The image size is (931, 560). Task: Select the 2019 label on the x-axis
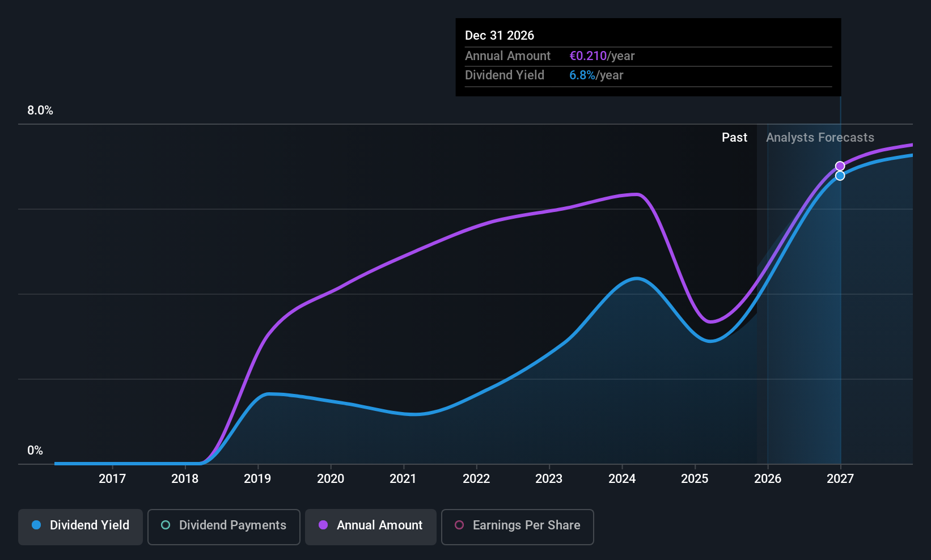[x=257, y=479]
